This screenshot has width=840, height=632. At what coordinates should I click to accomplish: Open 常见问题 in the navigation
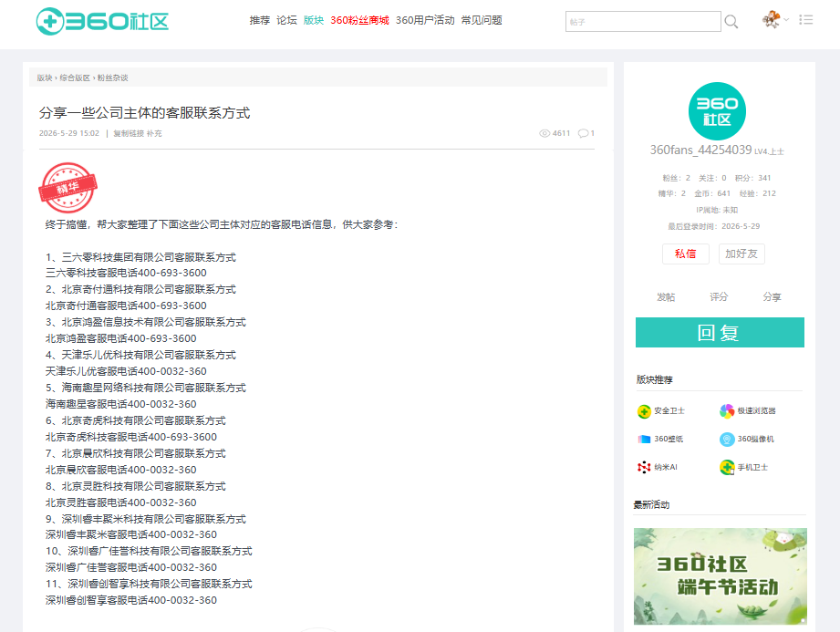(x=482, y=20)
